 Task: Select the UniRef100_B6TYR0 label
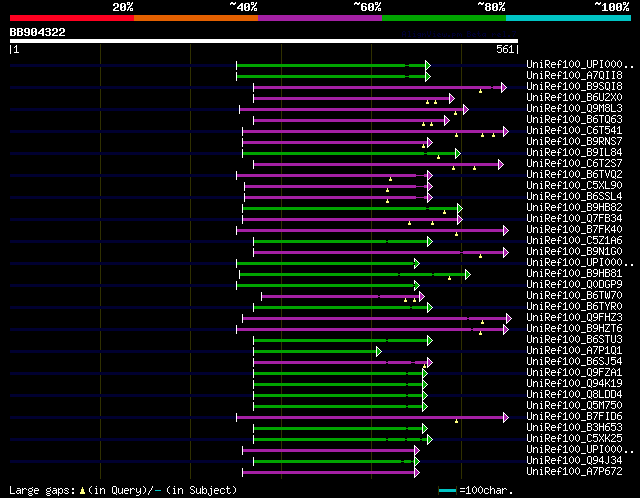[574, 307]
